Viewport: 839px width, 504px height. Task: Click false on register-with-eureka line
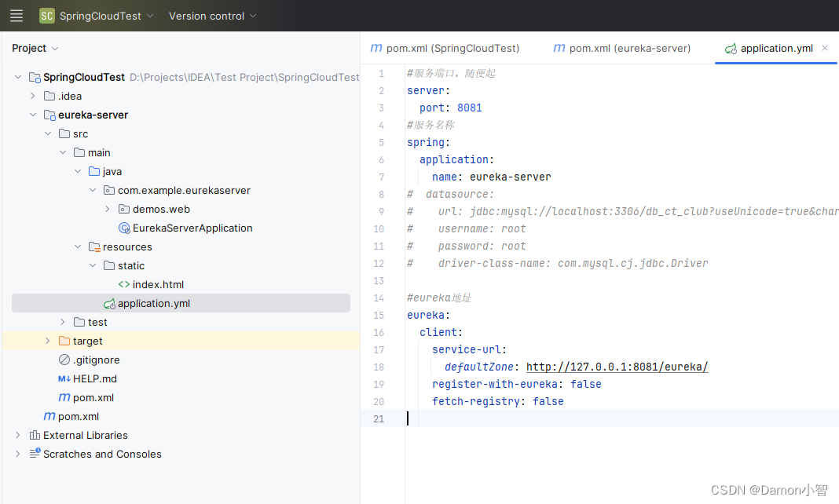pyautogui.click(x=585, y=384)
